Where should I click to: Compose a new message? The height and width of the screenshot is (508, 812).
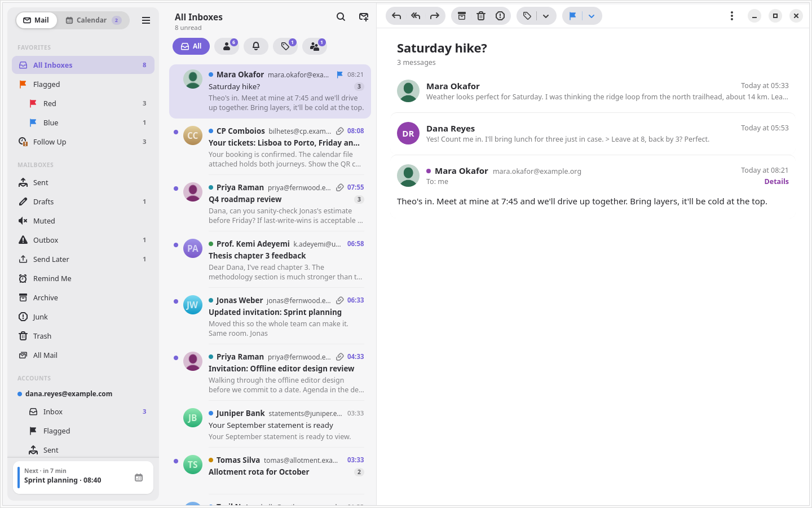tap(364, 17)
